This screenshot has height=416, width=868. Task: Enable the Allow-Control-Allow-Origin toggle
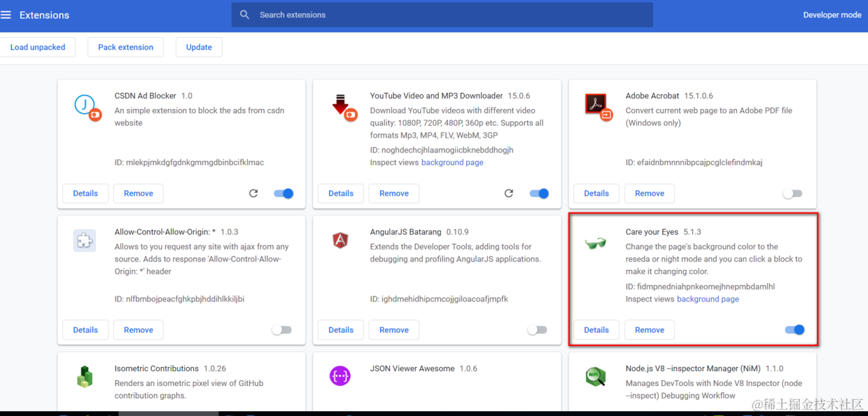tap(281, 330)
